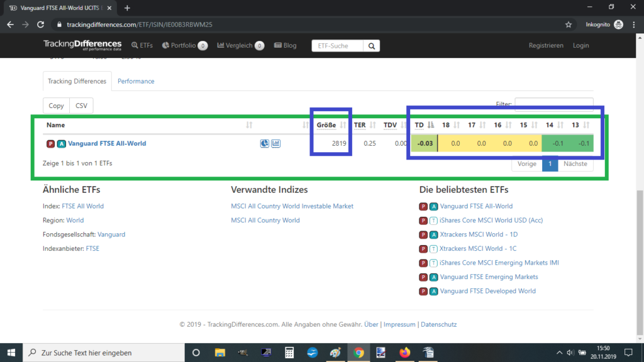Open the ETFs menu in the navbar
The width and height of the screenshot is (644, 362).
pos(142,45)
